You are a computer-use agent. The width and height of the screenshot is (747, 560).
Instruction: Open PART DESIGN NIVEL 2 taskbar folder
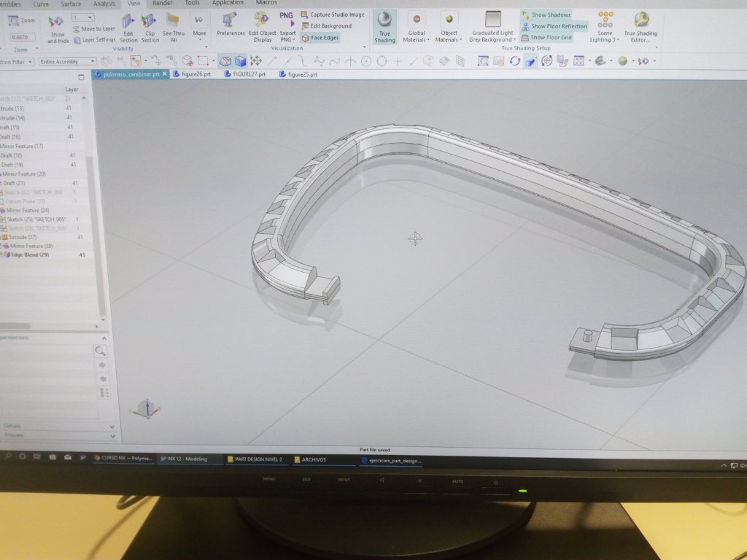255,459
